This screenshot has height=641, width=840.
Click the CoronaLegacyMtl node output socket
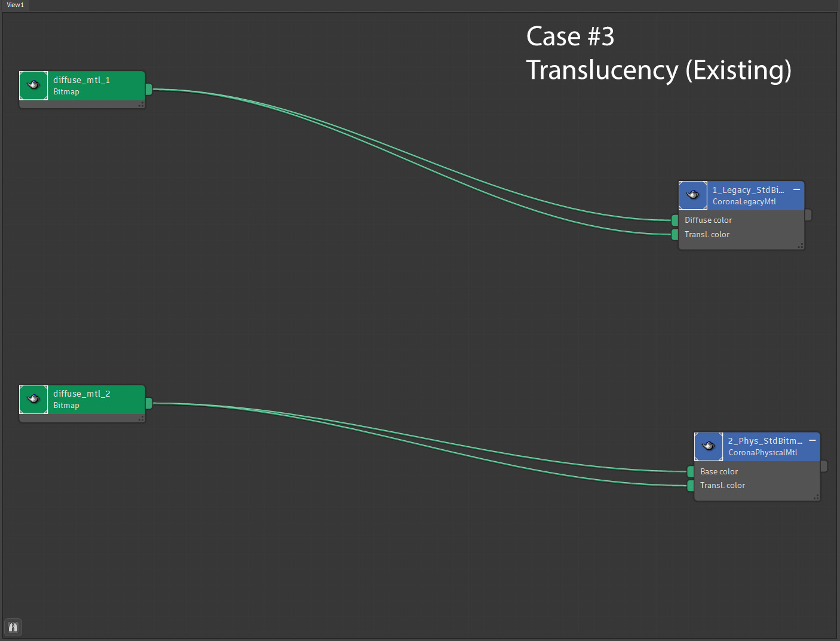[808, 214]
